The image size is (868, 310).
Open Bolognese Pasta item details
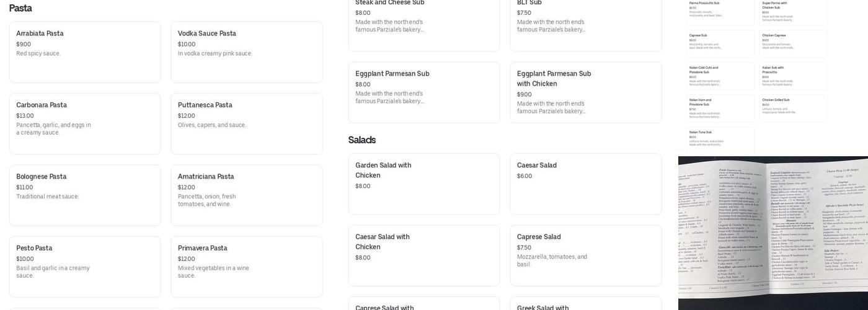point(85,195)
